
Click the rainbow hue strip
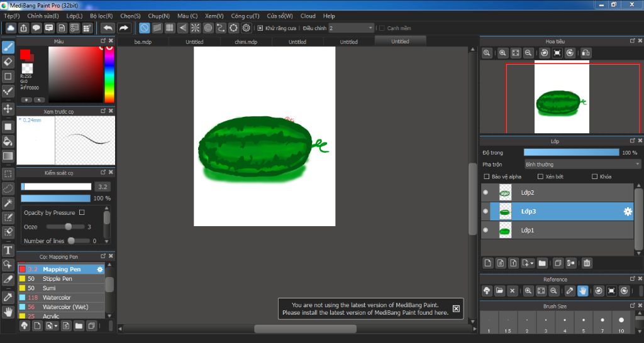tap(109, 74)
